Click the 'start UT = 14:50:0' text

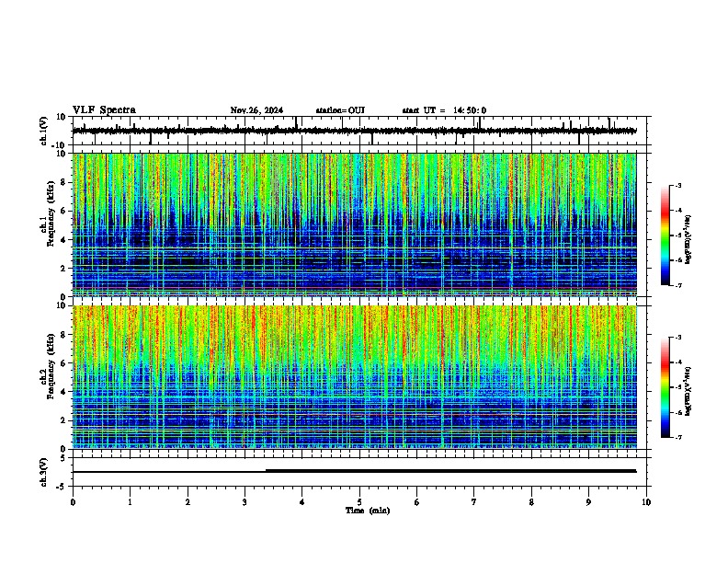tap(444, 110)
